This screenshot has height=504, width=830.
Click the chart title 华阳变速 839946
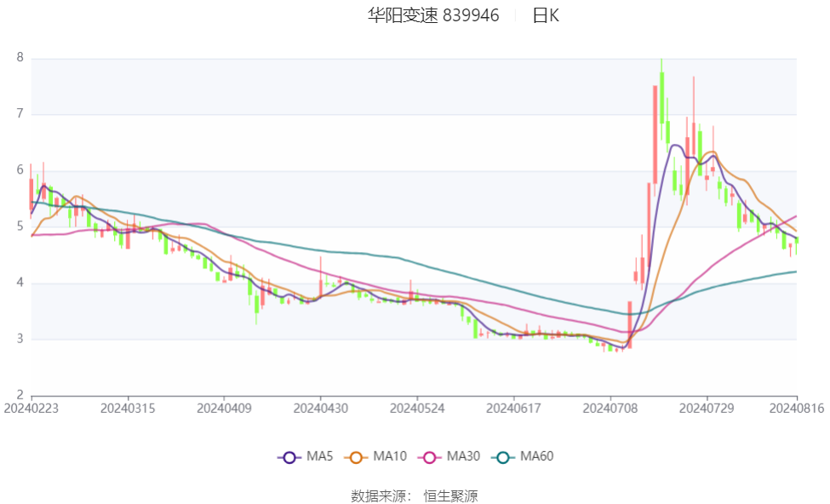(433, 15)
